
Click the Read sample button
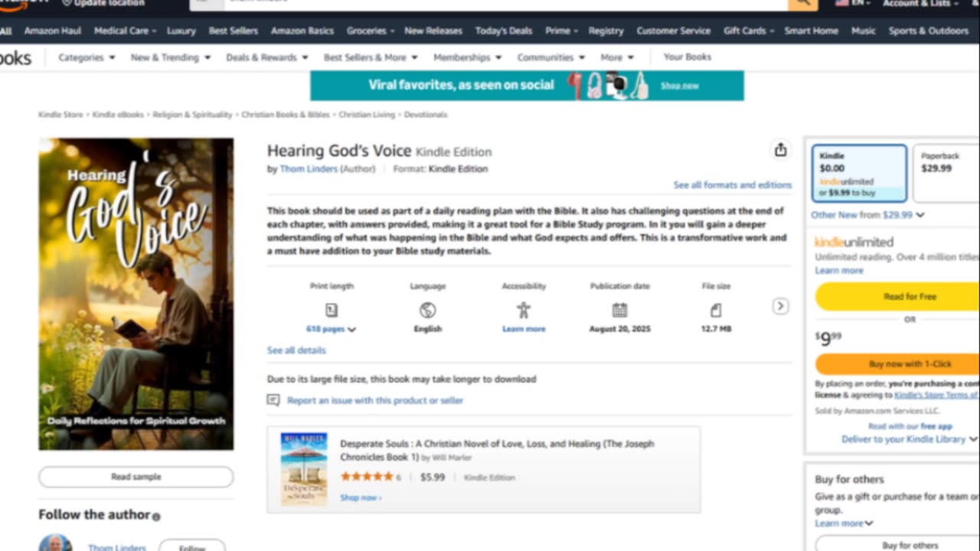click(x=136, y=477)
